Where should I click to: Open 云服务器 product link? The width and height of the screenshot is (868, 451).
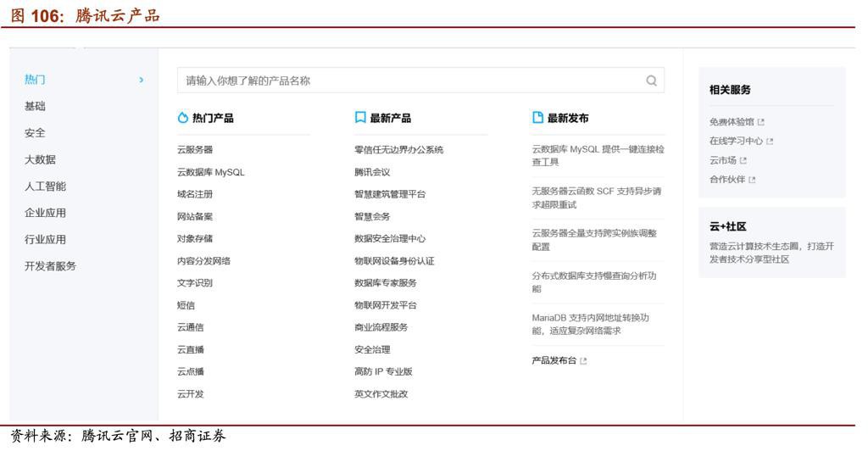pyautogui.click(x=195, y=149)
